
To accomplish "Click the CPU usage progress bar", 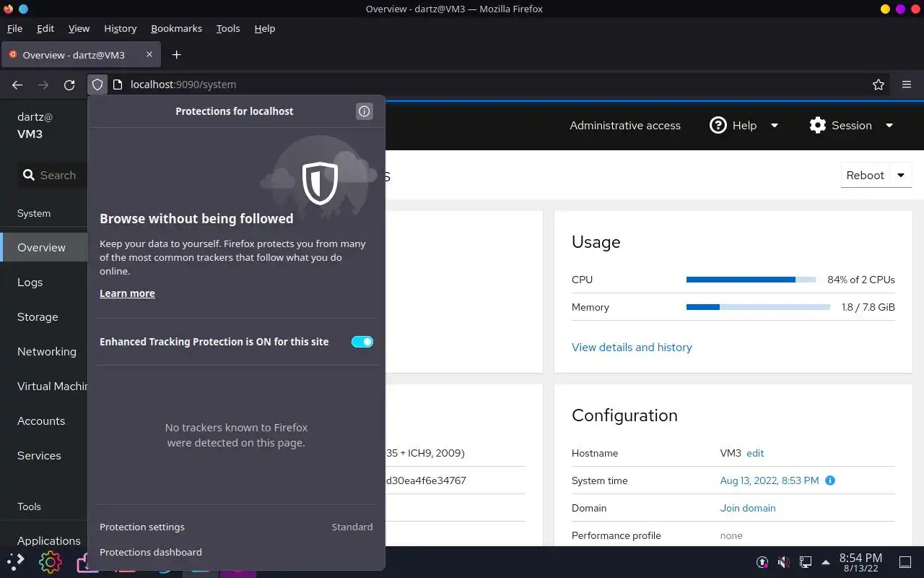I will pos(751,280).
